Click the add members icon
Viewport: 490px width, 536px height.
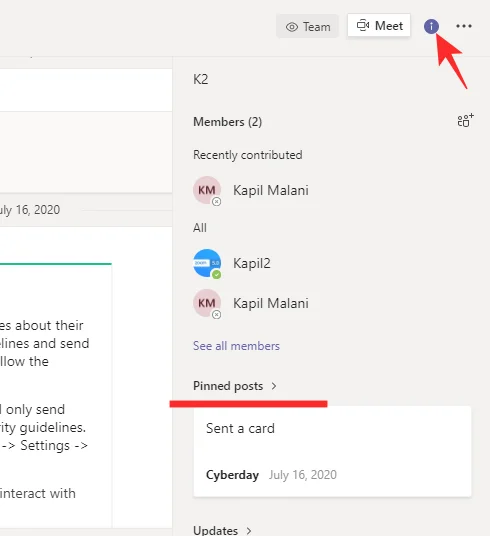(465, 120)
